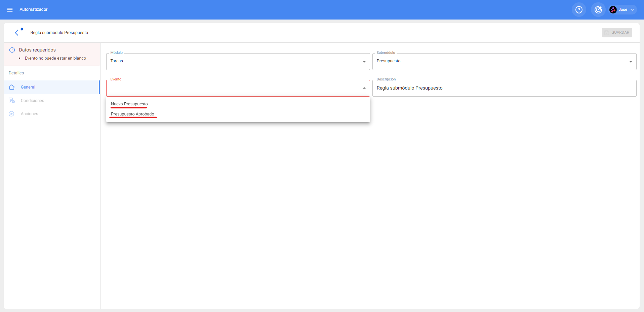Click into the Descripción text field

(504, 88)
